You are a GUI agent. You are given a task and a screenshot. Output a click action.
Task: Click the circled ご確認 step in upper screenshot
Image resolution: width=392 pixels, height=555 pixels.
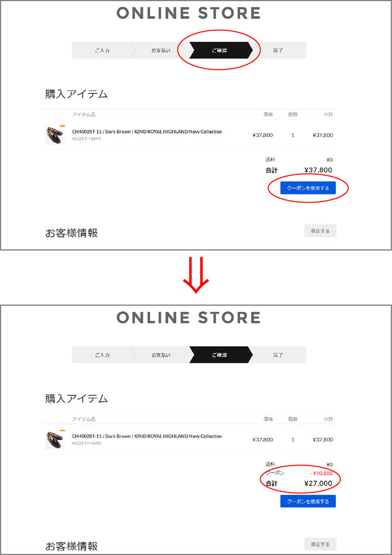coord(220,50)
